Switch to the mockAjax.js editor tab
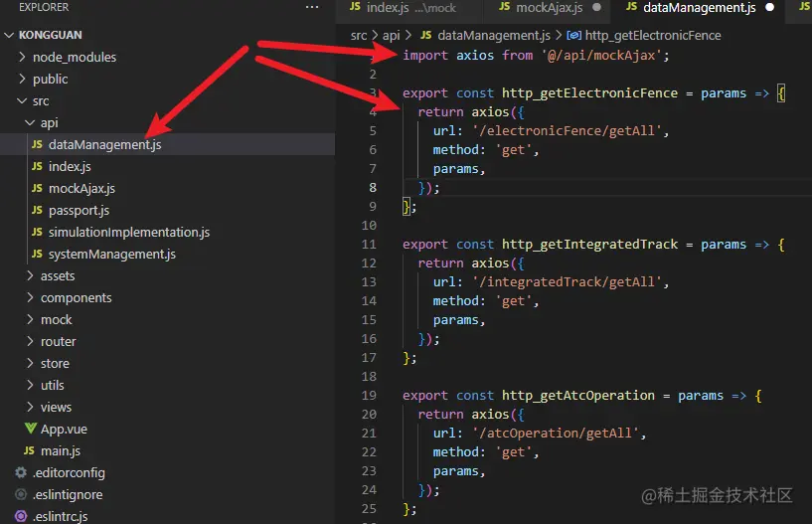Screen dimensions: 812x524 tap(549, 8)
